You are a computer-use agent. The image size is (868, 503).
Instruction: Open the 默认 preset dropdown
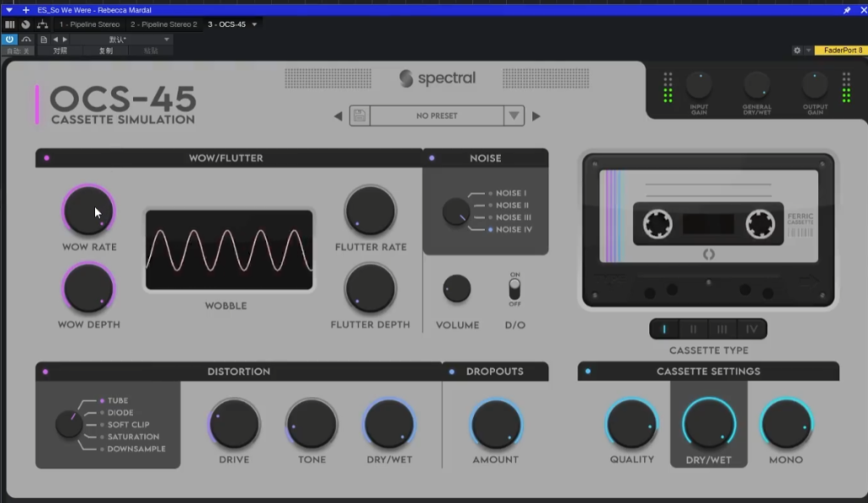tap(120, 39)
